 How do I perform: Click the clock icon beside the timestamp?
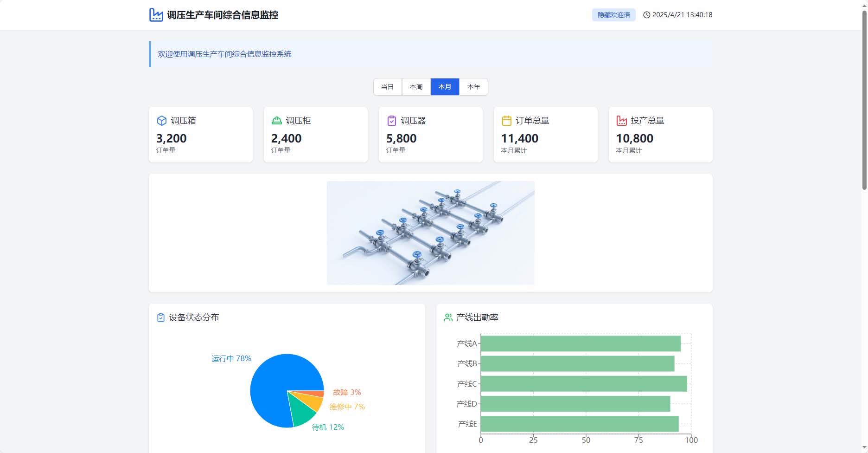(646, 15)
